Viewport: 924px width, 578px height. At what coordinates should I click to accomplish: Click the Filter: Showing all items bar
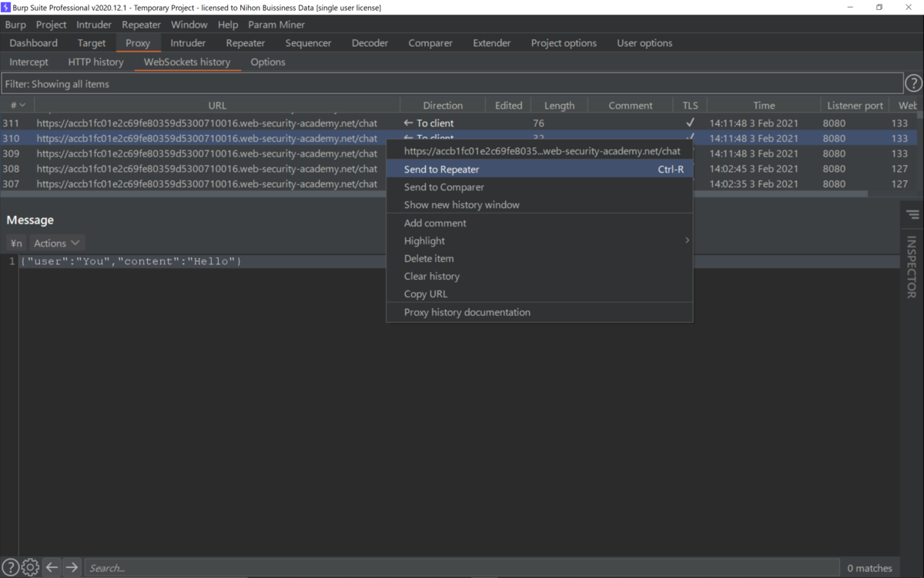[452, 84]
